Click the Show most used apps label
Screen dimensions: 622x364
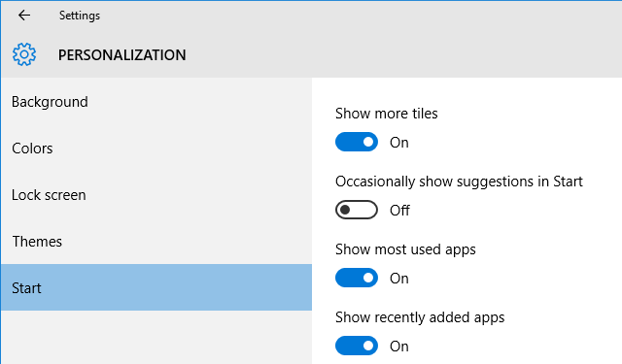click(x=405, y=249)
